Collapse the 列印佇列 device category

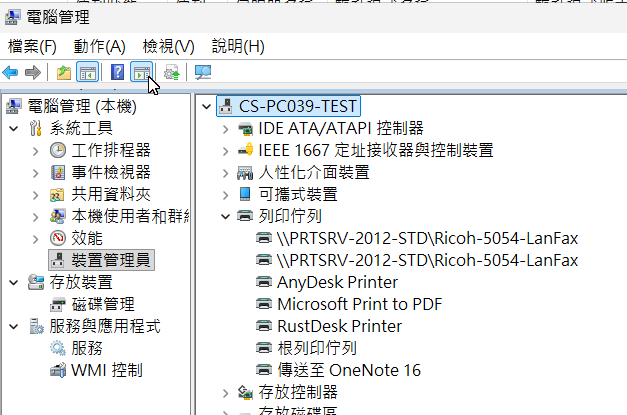pos(226,216)
